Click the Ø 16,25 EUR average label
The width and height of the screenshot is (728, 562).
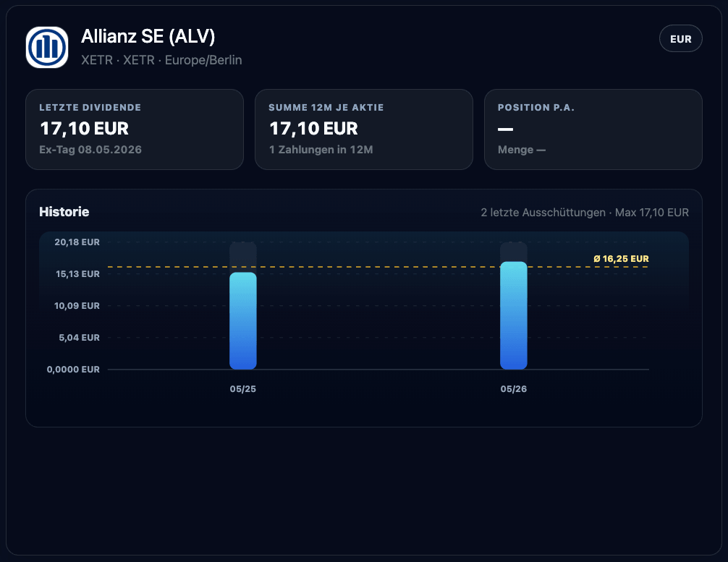click(x=621, y=259)
